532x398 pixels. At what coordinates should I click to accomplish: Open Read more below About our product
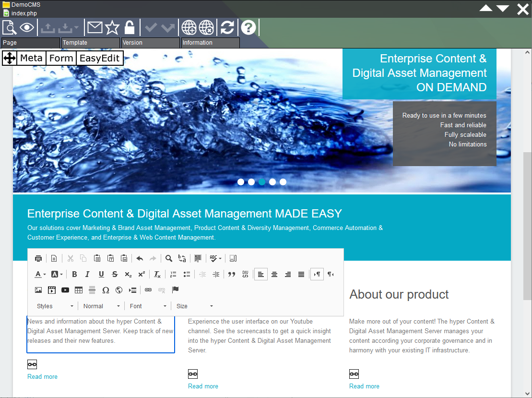tap(364, 386)
